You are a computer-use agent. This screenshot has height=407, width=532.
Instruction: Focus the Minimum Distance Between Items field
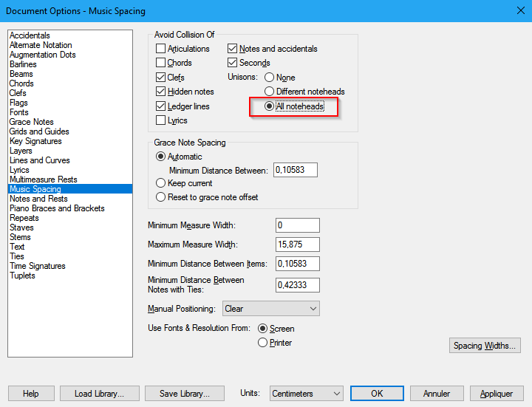(297, 263)
